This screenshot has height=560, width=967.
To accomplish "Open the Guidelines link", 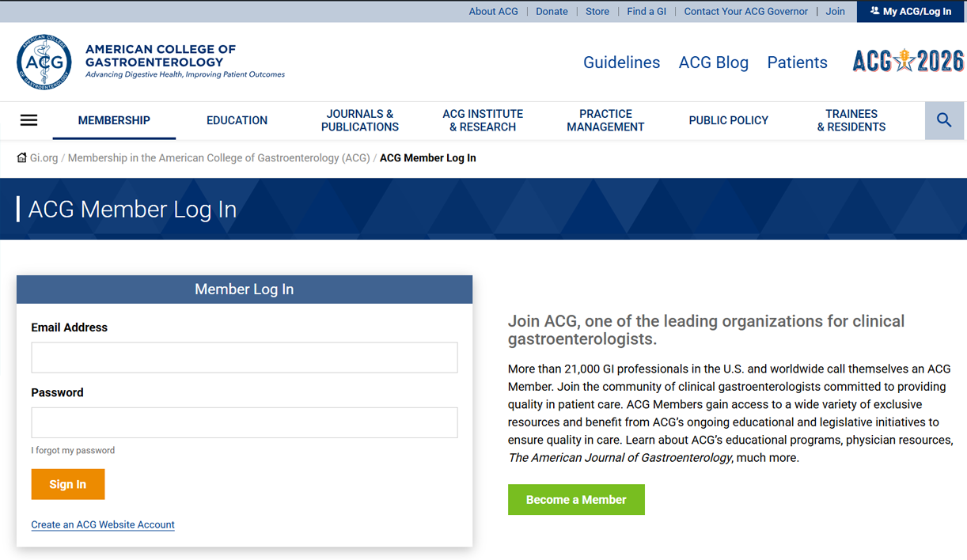I will 621,62.
